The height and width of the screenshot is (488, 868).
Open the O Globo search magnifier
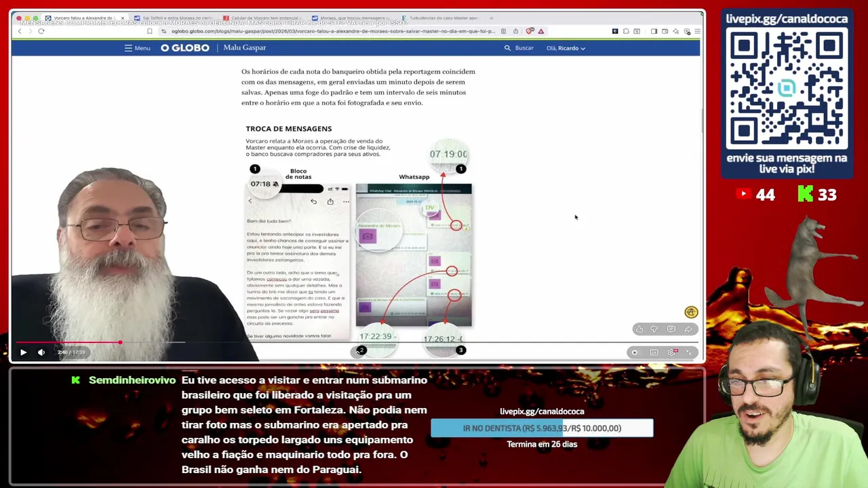click(507, 48)
